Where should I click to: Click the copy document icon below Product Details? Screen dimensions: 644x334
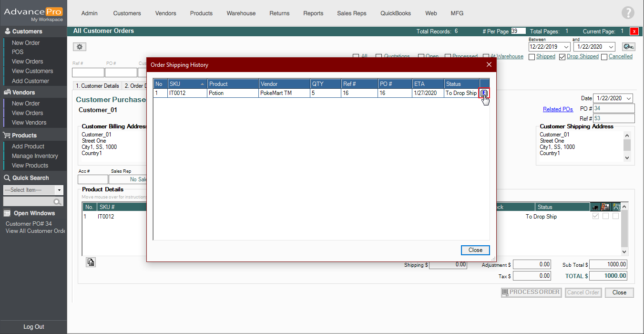point(91,262)
